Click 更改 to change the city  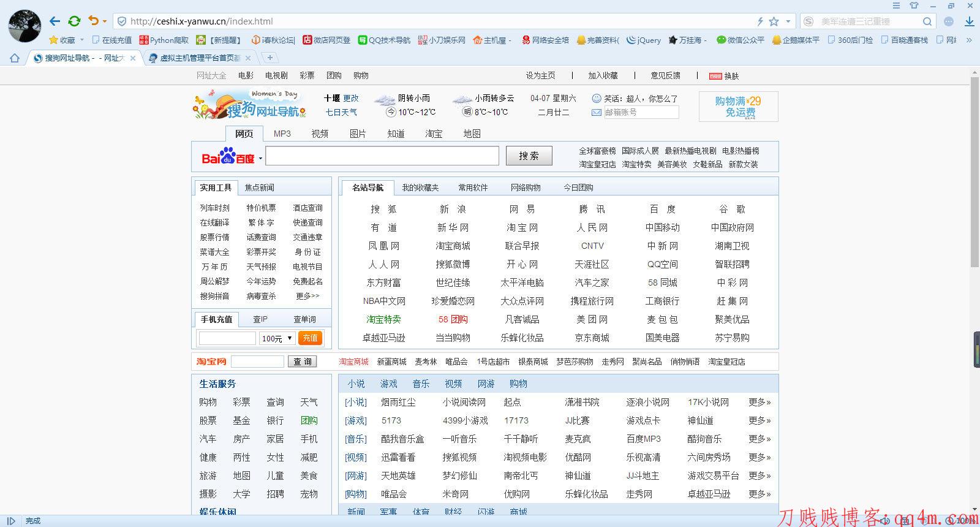[x=351, y=98]
